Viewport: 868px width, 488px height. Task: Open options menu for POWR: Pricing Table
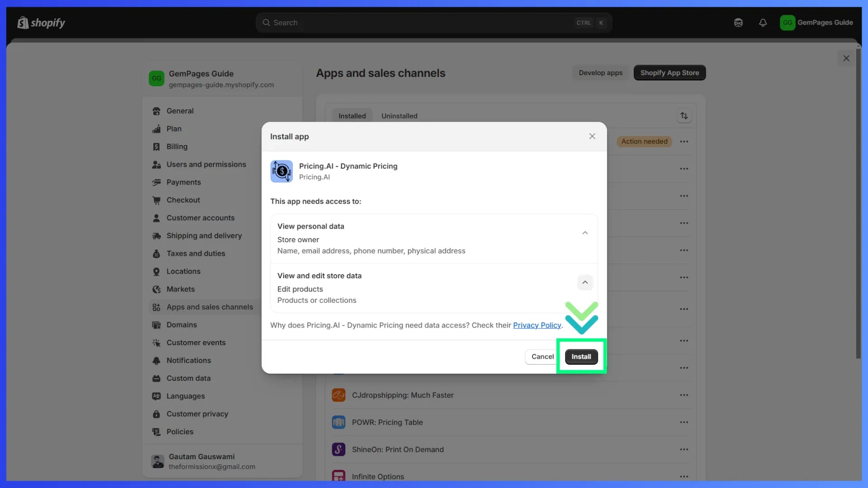(x=684, y=422)
